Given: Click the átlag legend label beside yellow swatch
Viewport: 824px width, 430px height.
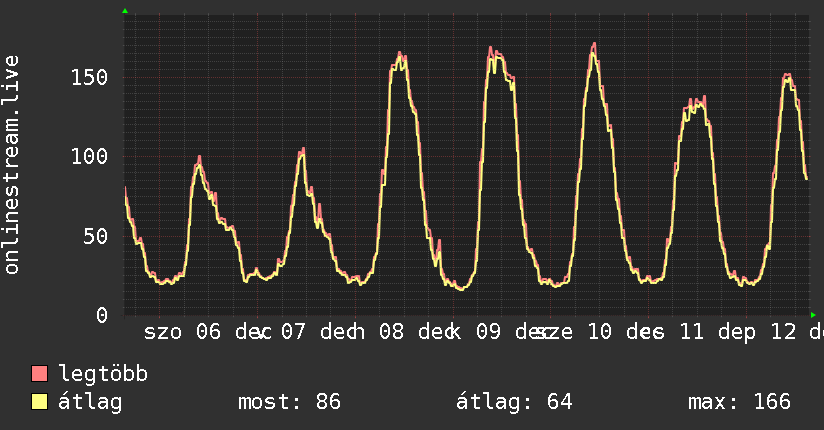Looking at the screenshot, I should point(90,402).
